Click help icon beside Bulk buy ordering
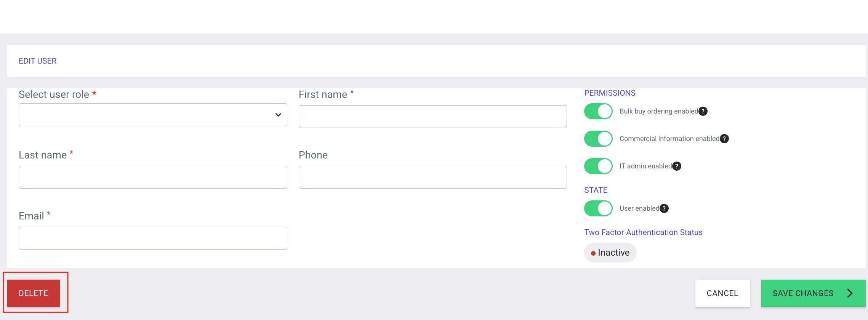 [703, 111]
